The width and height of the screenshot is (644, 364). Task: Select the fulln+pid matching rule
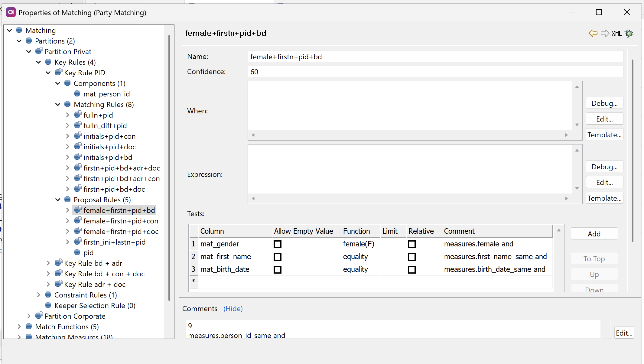(98, 115)
